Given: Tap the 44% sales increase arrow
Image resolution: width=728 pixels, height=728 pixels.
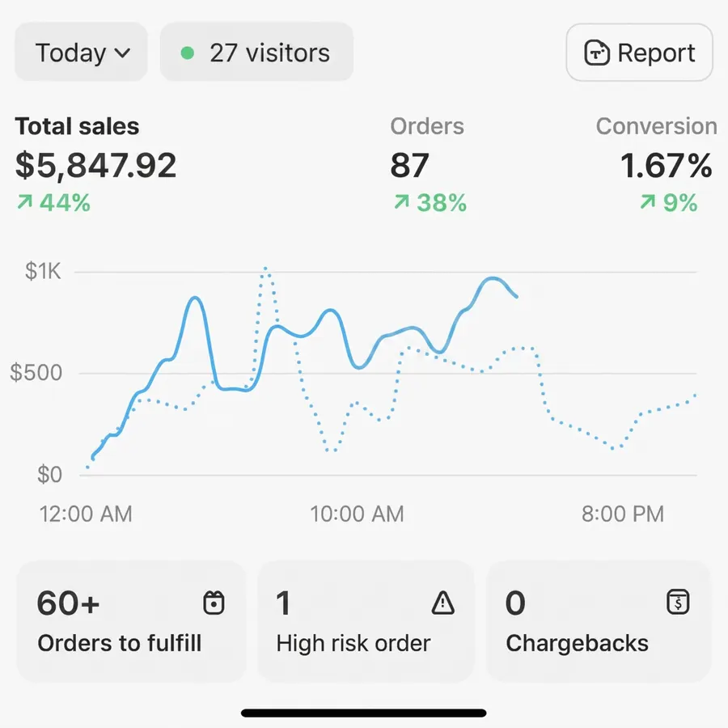Looking at the screenshot, I should click(x=24, y=202).
